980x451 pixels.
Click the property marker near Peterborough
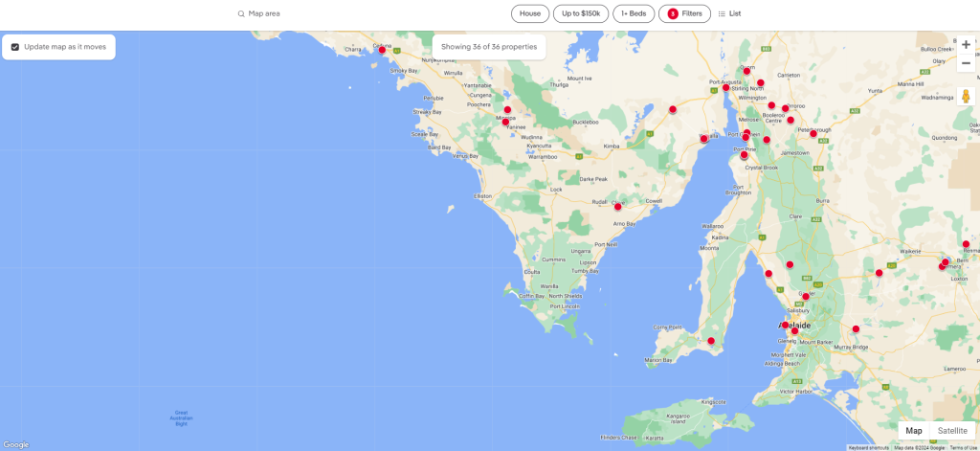pos(813,133)
